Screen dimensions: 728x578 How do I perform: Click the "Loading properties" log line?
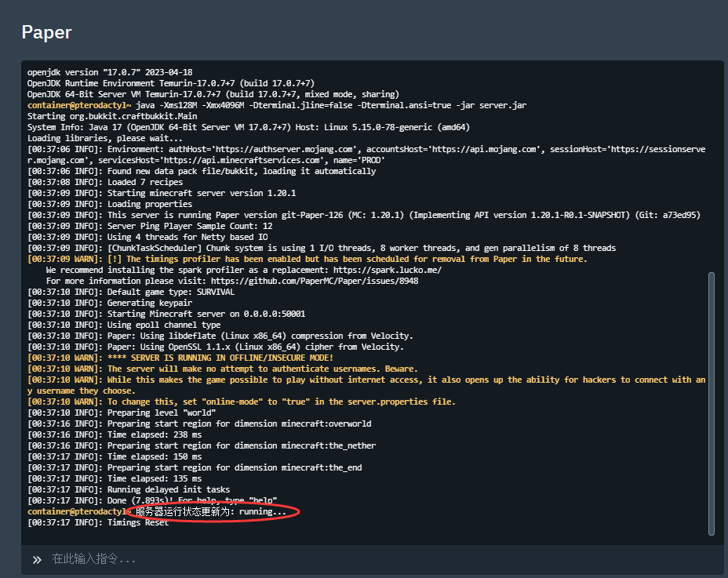(110, 204)
